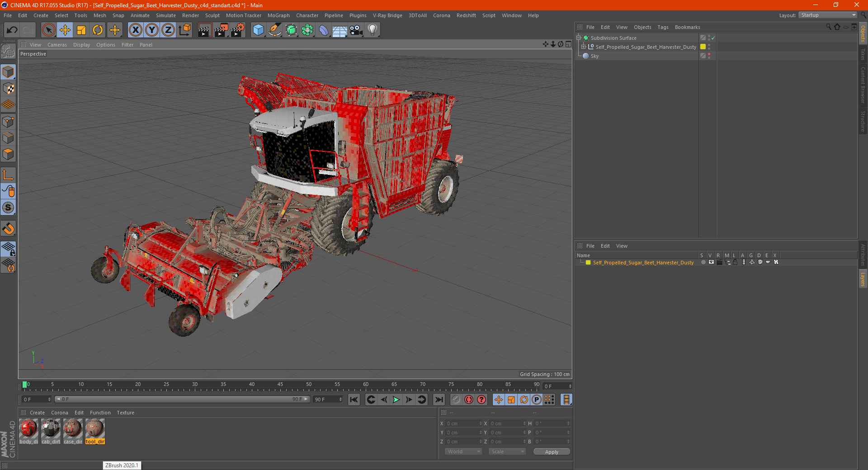Activate the Move tool
Viewport: 868px width, 470px height.
65,30
